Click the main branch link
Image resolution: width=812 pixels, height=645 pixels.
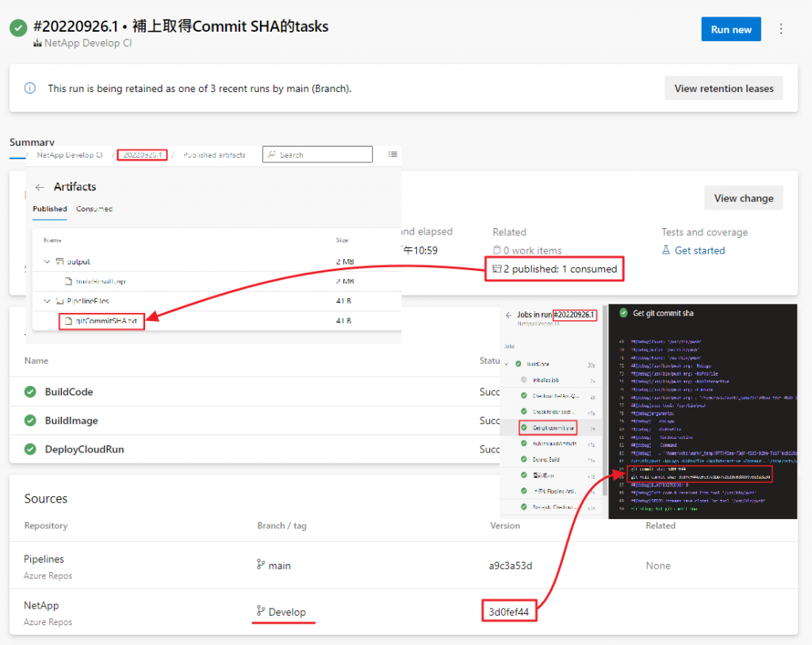[279, 566]
